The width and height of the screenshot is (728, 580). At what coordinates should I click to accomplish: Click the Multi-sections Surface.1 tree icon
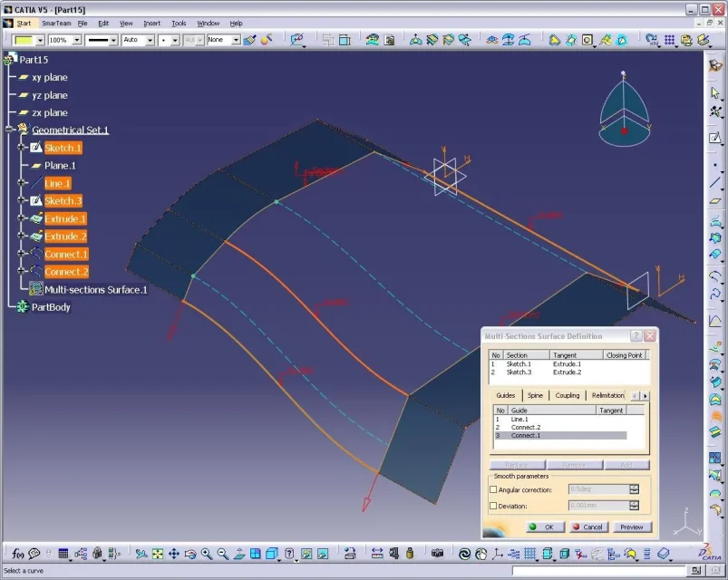click(x=36, y=289)
